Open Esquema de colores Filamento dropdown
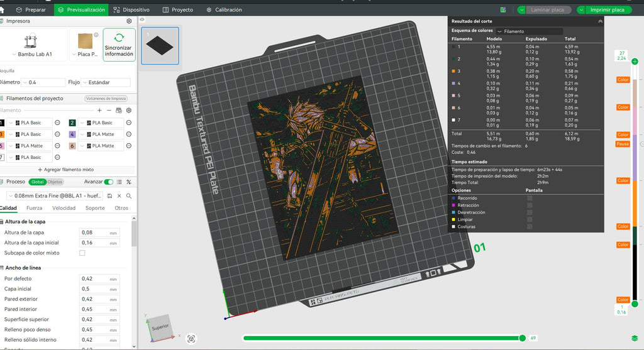Viewport: 644px width, 350px height. tap(530, 31)
